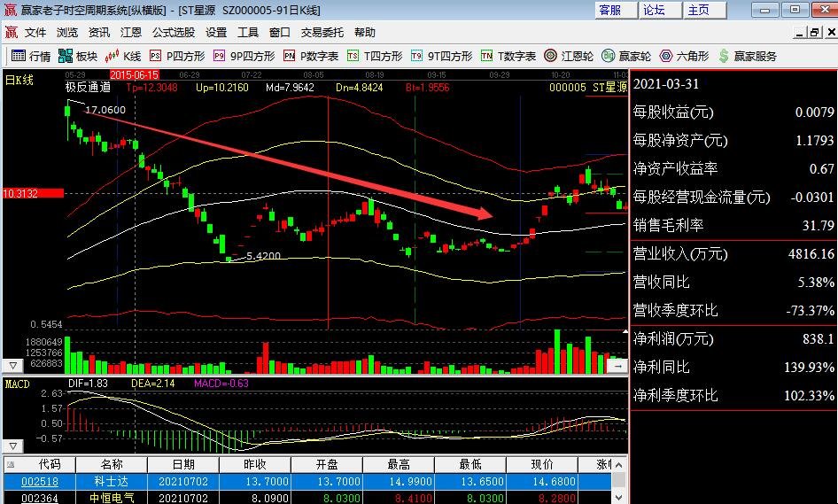The image size is (838, 504).
Task: Open the 9P四方形 tool
Action: (244, 56)
